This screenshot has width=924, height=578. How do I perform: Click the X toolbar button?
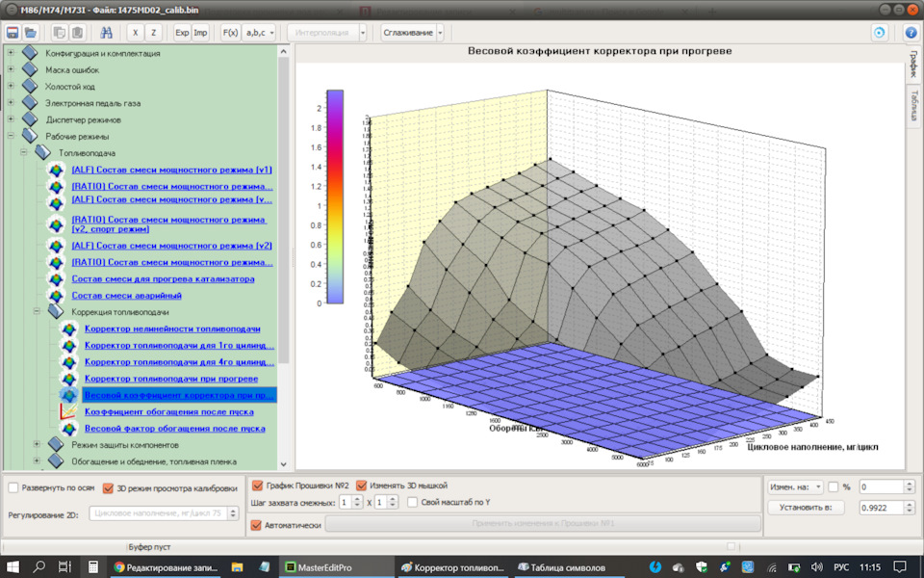click(x=135, y=33)
